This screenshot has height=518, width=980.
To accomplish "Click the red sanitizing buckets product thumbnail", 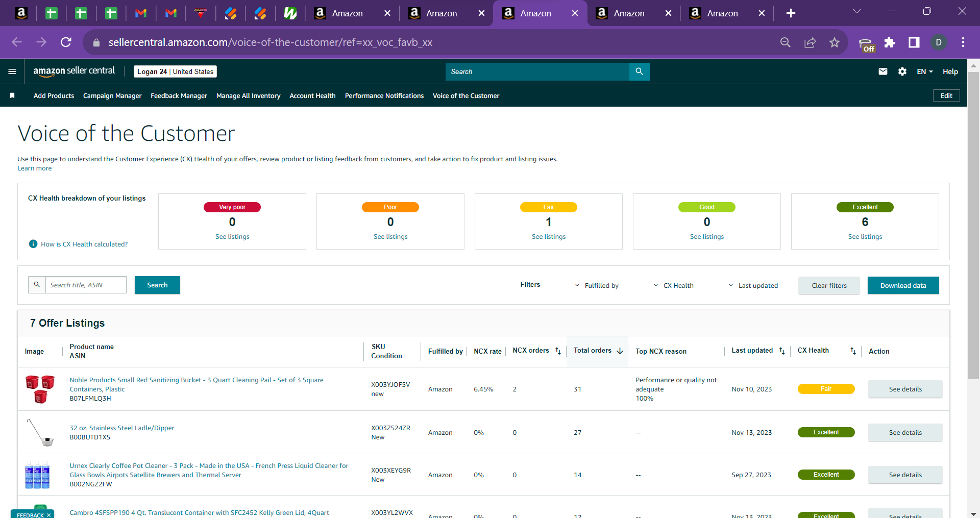I will 40,389.
